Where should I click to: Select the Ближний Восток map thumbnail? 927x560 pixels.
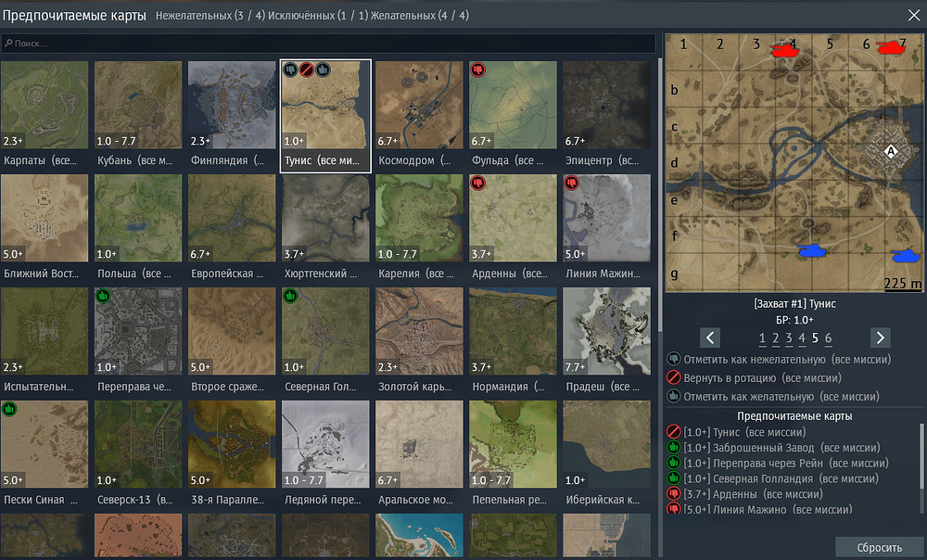pyautogui.click(x=44, y=218)
